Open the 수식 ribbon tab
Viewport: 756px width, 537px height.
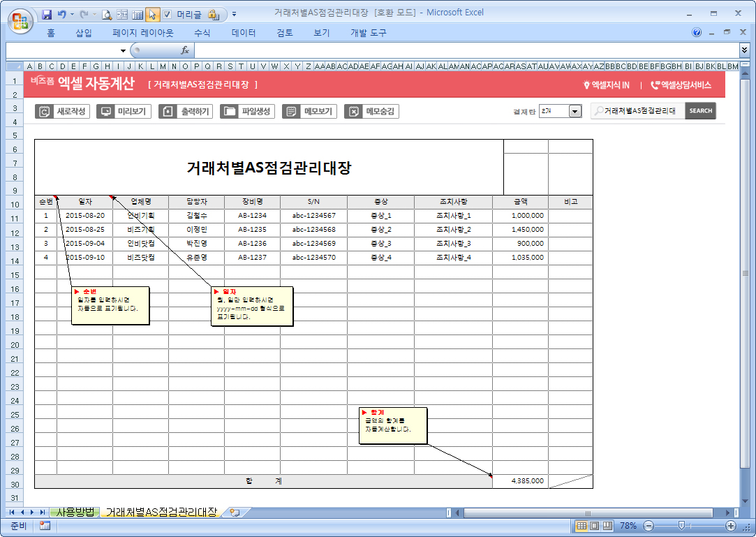point(202,33)
